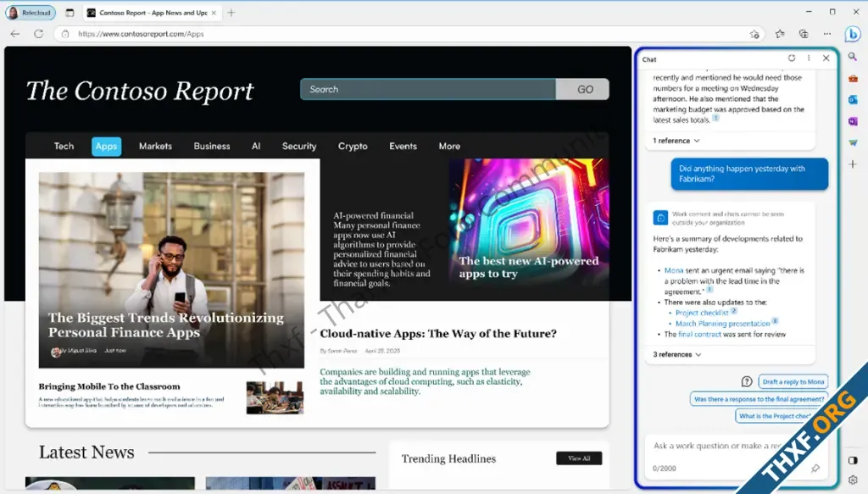Image resolution: width=868 pixels, height=494 pixels.
Task: Click the help question mark in Chat
Action: coord(747,381)
